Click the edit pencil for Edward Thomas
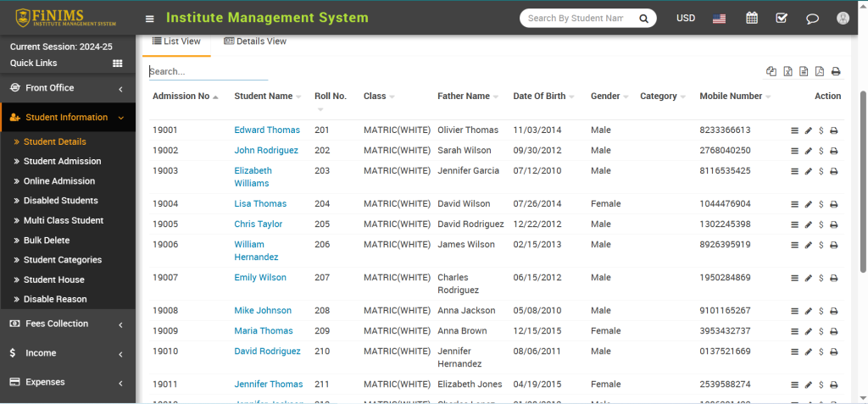 [809, 130]
